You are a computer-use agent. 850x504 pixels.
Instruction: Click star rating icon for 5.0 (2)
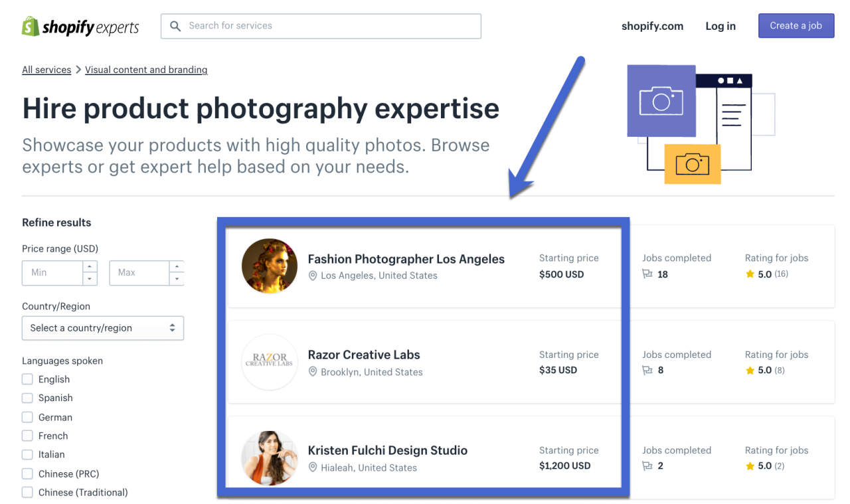[750, 465]
